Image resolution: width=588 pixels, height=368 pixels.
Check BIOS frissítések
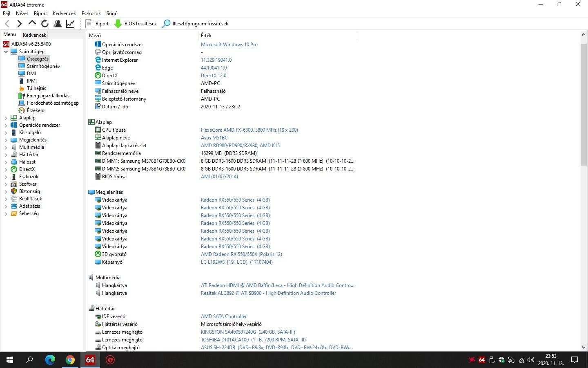pyautogui.click(x=135, y=24)
